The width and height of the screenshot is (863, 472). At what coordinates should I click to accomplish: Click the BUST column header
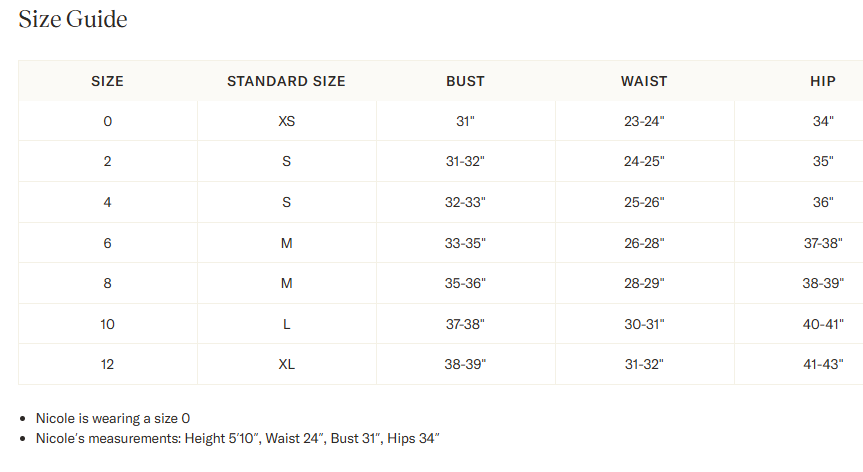pyautogui.click(x=465, y=81)
